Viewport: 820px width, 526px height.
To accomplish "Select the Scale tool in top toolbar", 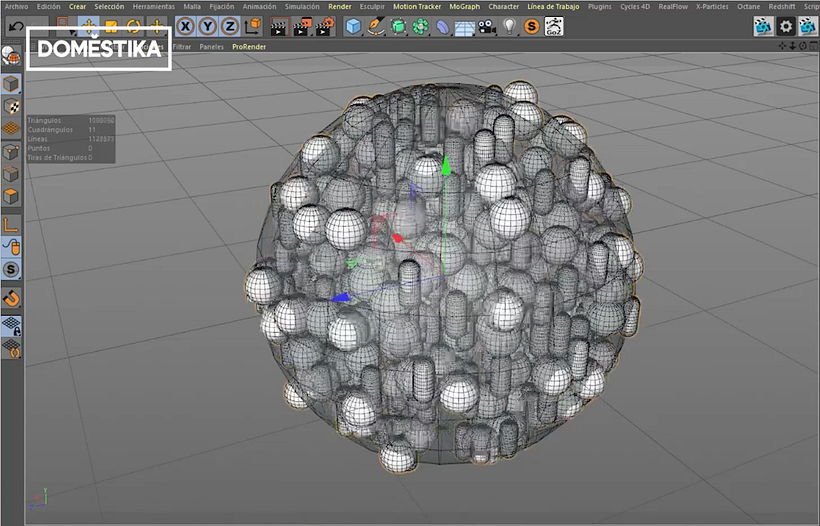I will tap(111, 26).
